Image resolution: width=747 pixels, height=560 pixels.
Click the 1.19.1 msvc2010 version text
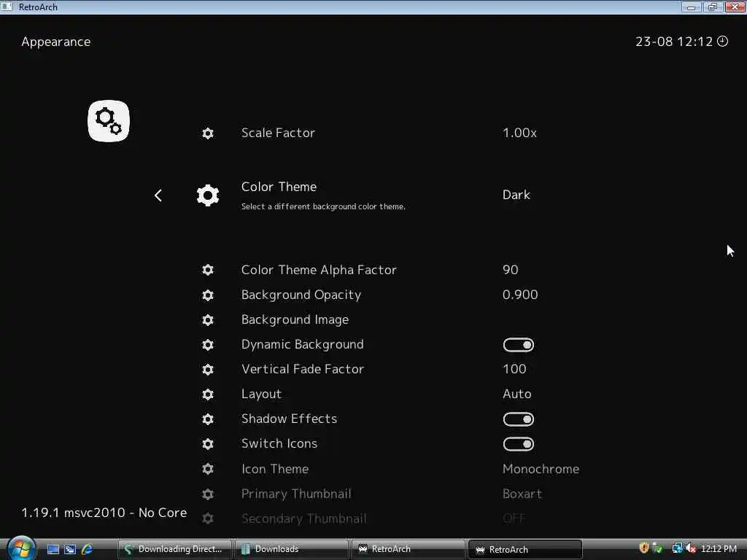[x=104, y=513]
